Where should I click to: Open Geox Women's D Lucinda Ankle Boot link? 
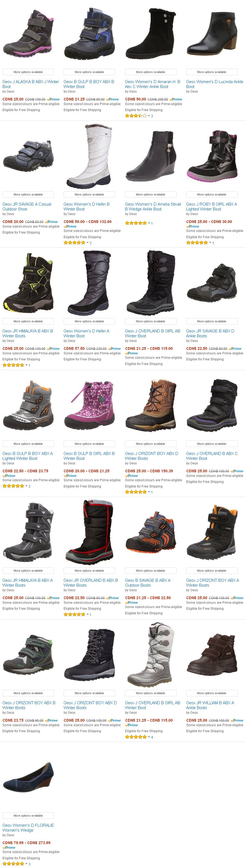coord(215,84)
